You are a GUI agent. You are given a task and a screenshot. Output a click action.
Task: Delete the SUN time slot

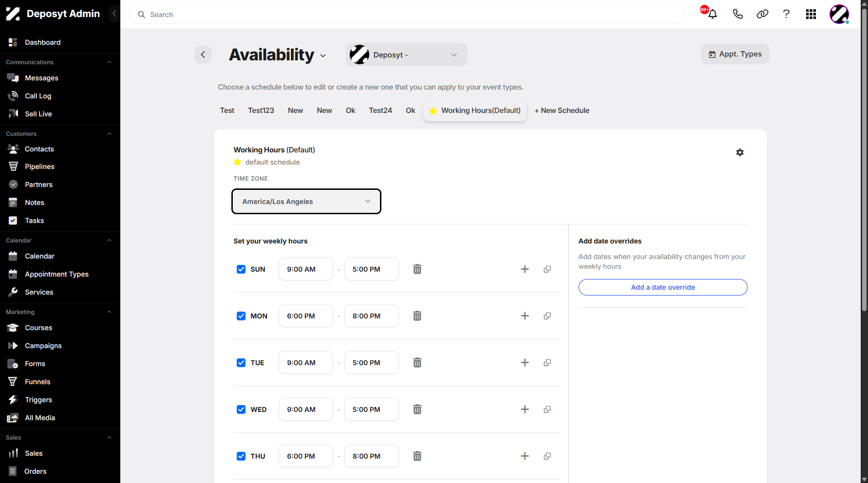click(x=417, y=269)
